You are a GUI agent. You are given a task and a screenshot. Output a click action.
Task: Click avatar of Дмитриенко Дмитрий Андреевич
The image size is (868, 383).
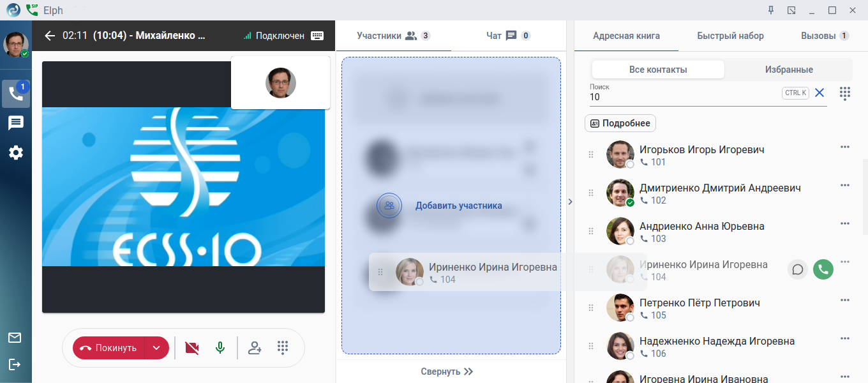click(620, 193)
